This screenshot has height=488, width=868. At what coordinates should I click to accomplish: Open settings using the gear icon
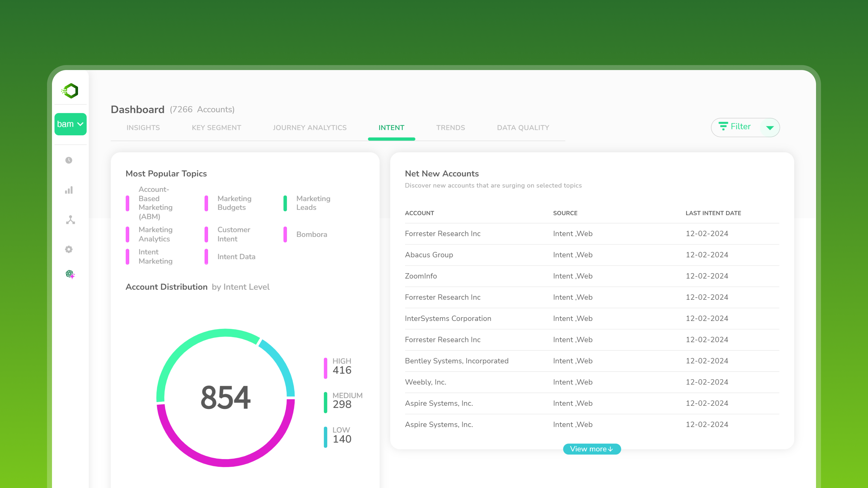click(69, 249)
